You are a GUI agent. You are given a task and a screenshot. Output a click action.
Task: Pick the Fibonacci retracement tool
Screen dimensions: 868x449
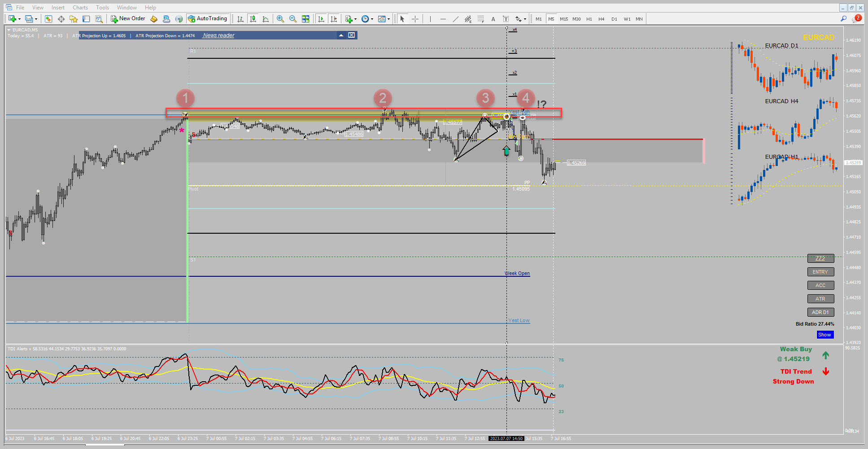[x=481, y=19]
